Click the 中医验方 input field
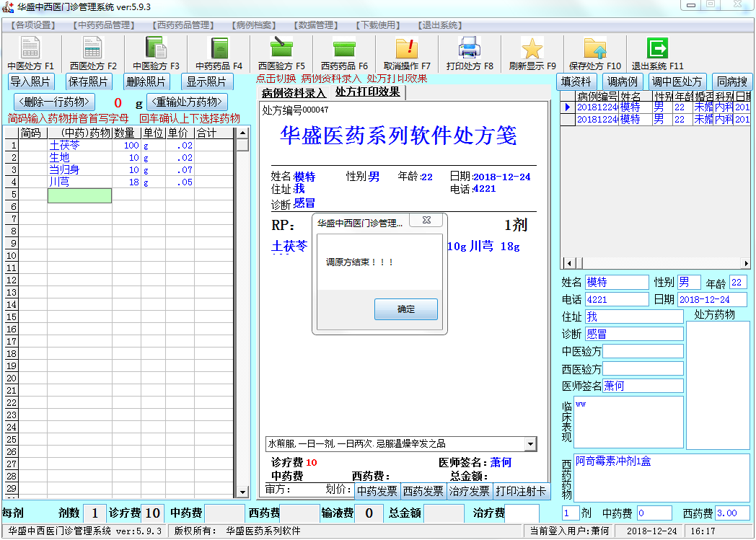This screenshot has width=756, height=540. pos(643,351)
